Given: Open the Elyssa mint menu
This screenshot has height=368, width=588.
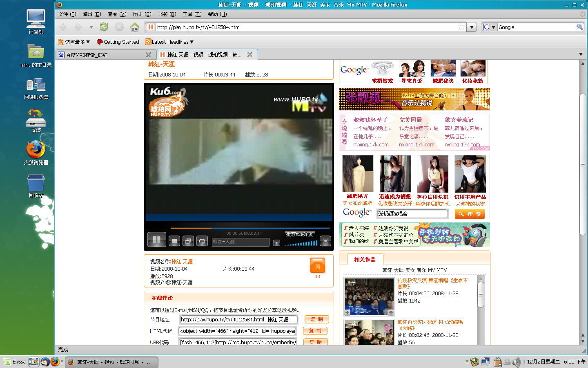Looking at the screenshot, I should [15, 362].
